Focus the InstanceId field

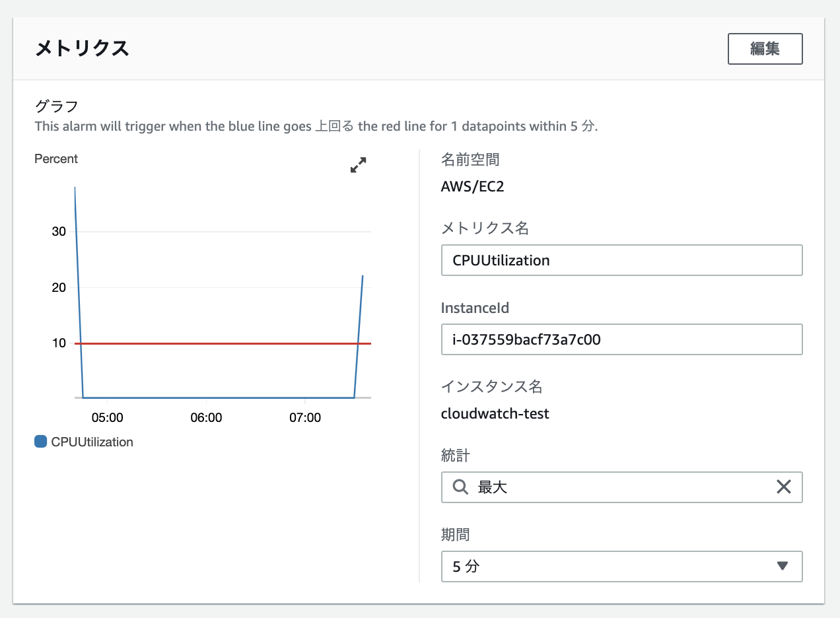(621, 339)
